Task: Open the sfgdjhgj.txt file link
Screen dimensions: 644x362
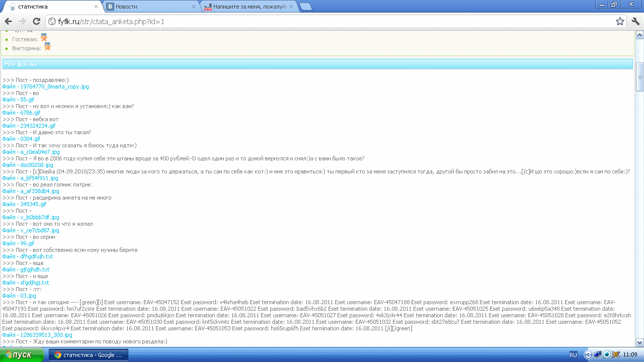Action: click(26, 283)
